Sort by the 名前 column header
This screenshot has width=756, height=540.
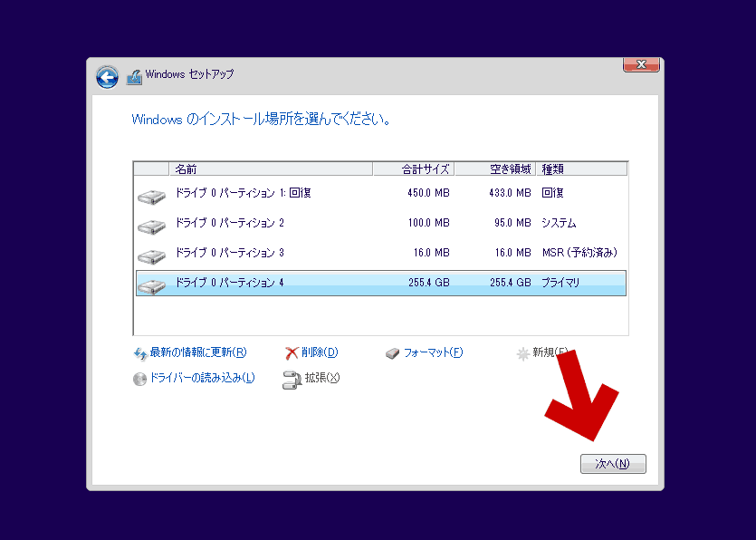(x=270, y=169)
